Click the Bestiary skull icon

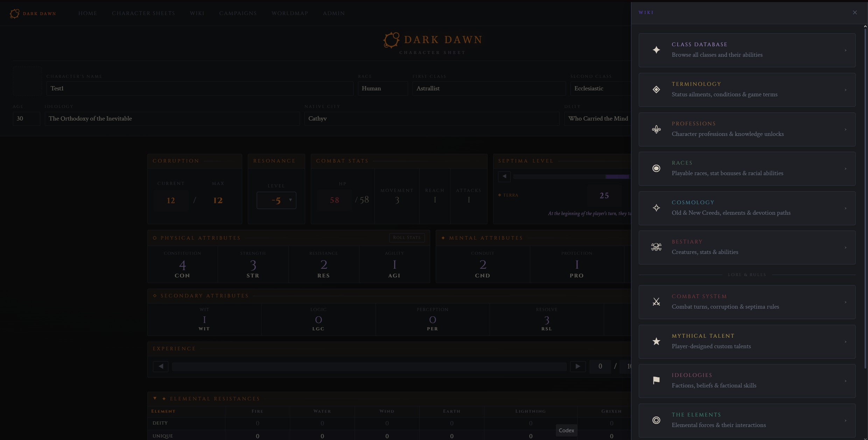656,247
